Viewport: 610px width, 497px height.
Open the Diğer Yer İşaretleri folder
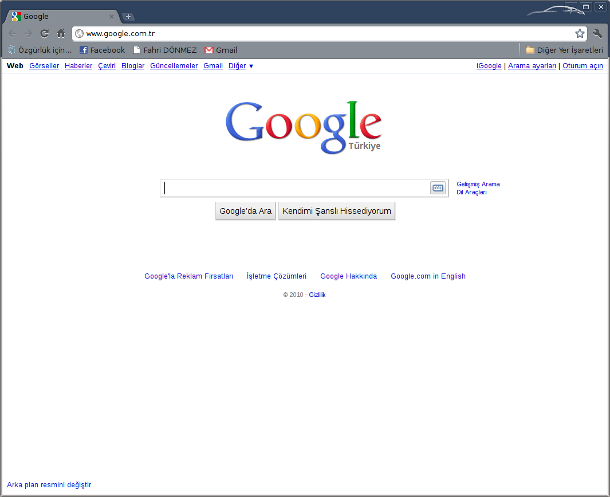click(x=564, y=50)
